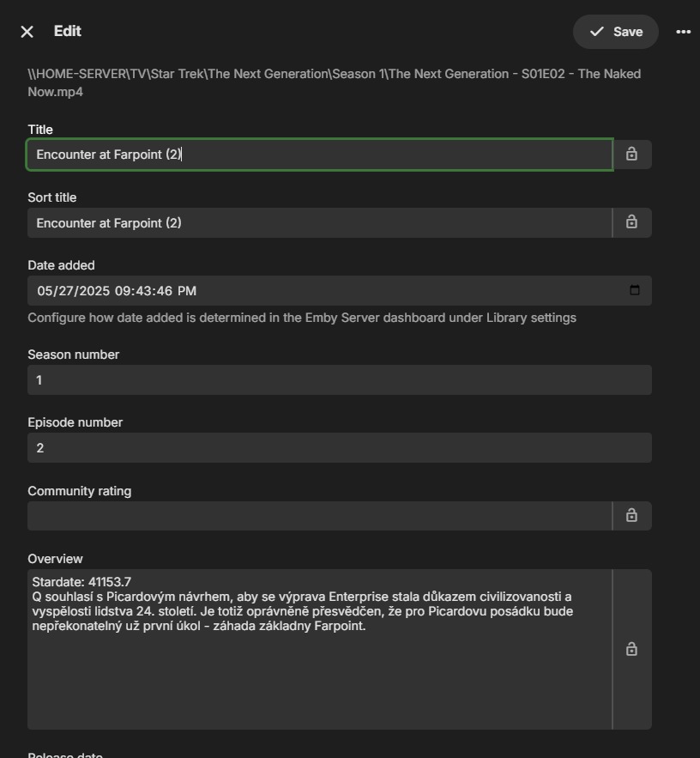Toggle the lock for the Overview field
The image size is (700, 758).
click(631, 649)
